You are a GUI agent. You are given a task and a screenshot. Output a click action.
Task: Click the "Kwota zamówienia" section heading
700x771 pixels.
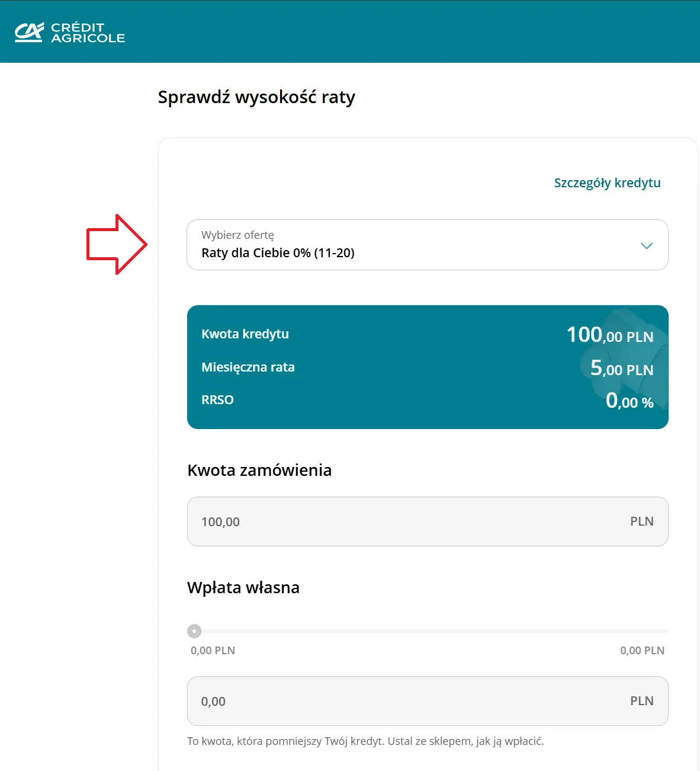(259, 471)
